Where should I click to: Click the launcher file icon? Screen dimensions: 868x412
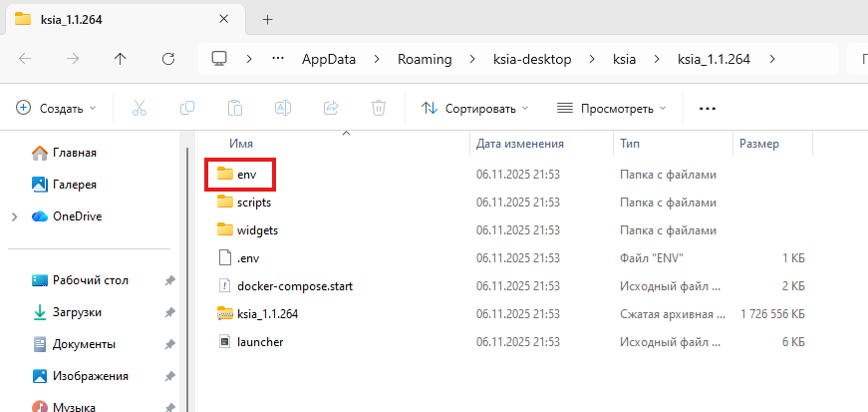click(225, 341)
